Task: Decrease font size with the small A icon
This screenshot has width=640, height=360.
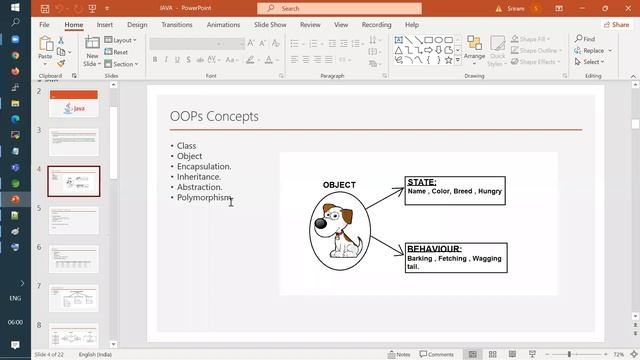Action: pos(262,43)
